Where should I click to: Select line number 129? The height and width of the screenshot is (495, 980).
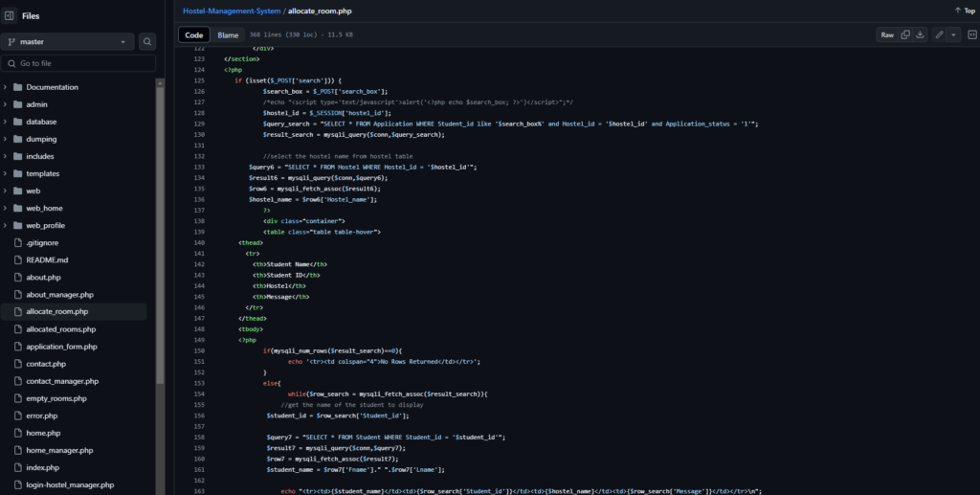(199, 124)
